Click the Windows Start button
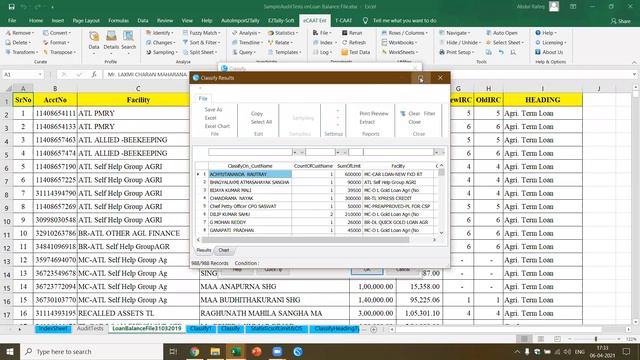Image resolution: width=640 pixels, height=360 pixels. point(9,351)
